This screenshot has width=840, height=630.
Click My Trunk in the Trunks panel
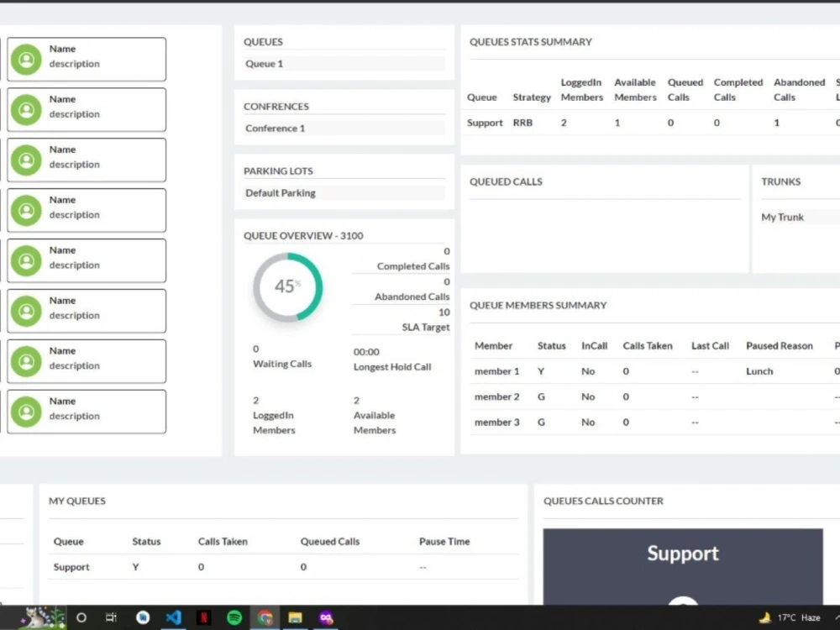[782, 217]
